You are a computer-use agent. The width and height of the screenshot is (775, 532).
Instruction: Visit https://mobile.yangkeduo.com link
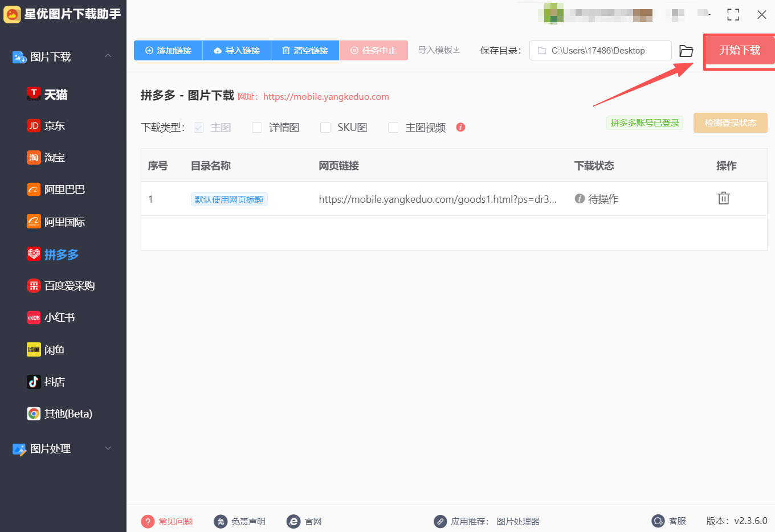(x=327, y=96)
